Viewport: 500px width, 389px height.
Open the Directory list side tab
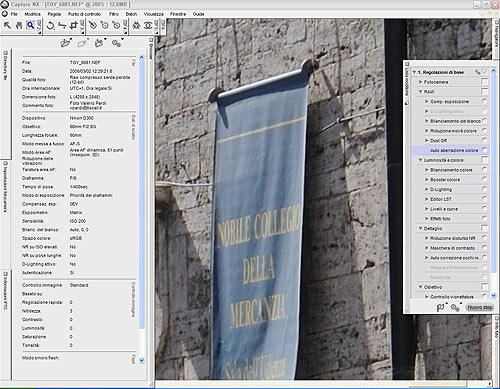point(5,65)
